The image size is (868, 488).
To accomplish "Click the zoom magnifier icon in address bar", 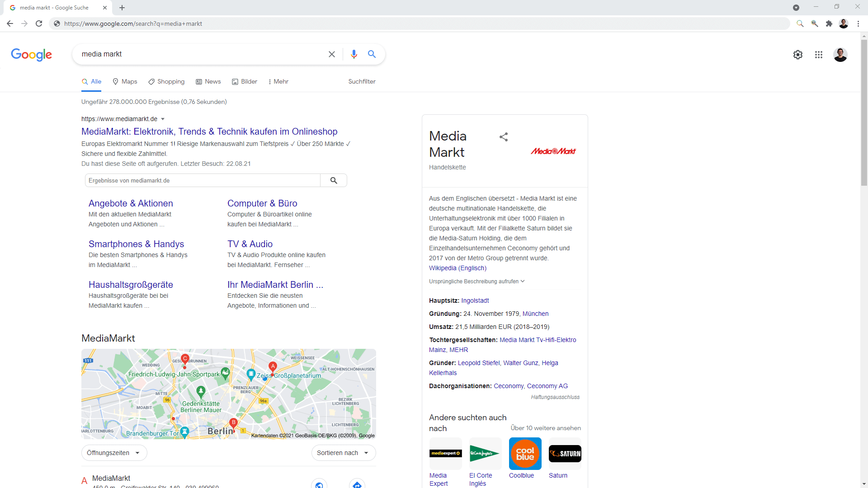I will (800, 23).
